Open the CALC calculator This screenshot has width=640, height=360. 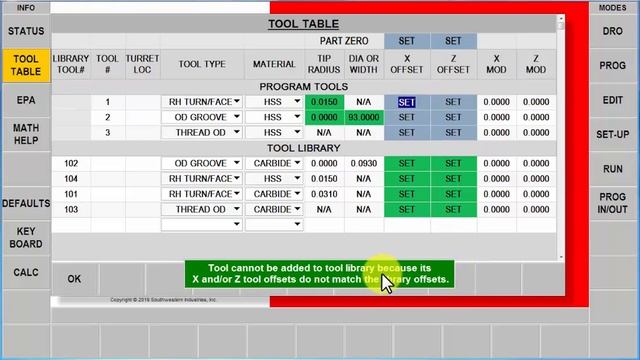click(26, 272)
